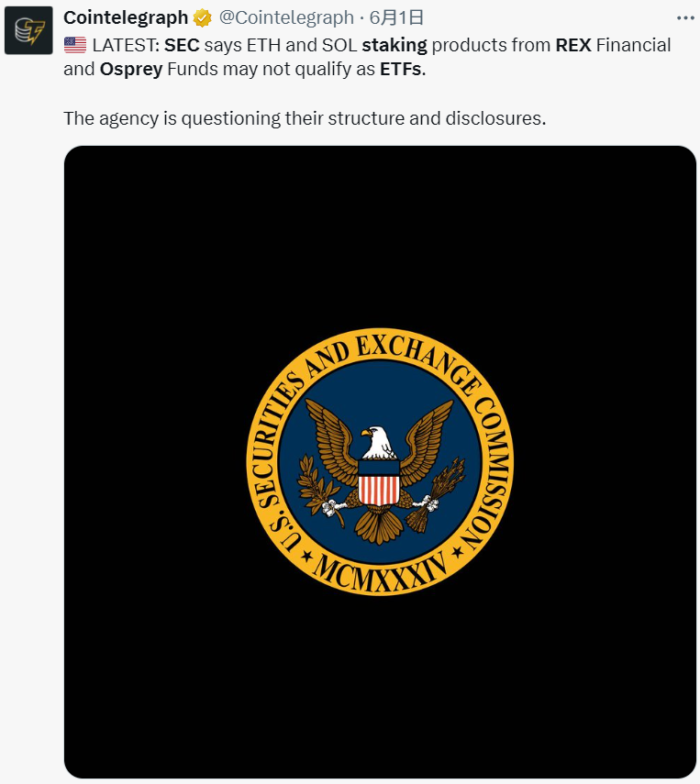
Task: Click the word LATEST in the tweet
Action: [x=126, y=45]
